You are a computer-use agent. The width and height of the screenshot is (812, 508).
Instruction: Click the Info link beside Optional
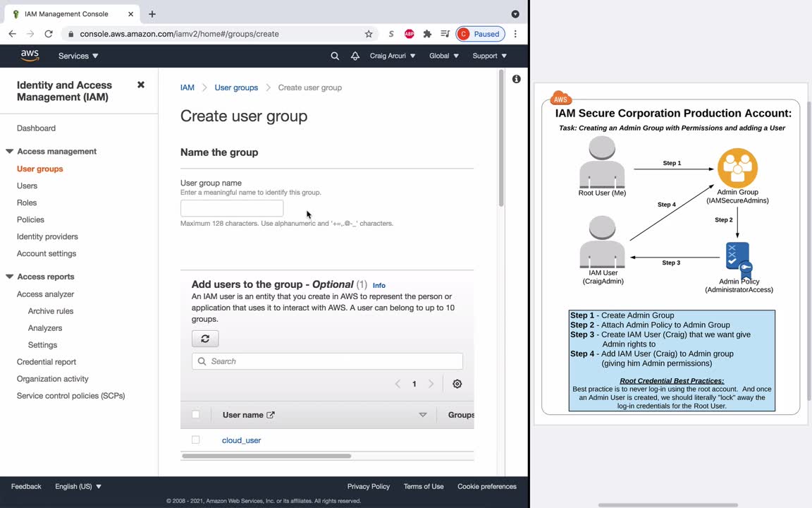tap(379, 285)
